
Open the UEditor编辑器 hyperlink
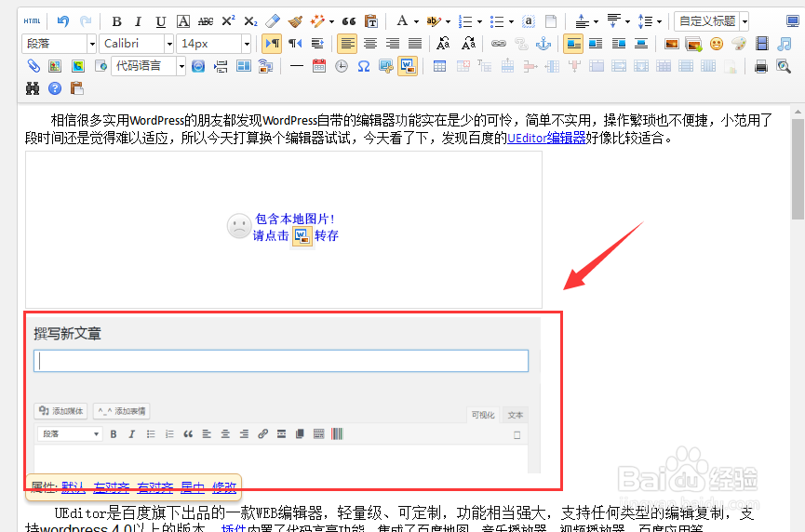coord(546,138)
